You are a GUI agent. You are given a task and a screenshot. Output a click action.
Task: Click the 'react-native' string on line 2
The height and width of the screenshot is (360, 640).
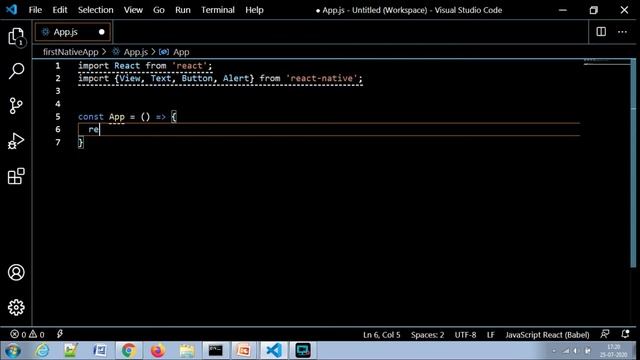click(322, 78)
